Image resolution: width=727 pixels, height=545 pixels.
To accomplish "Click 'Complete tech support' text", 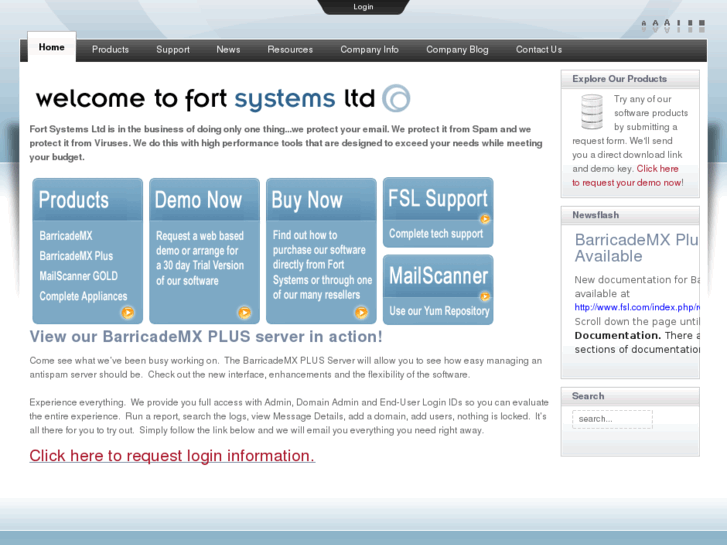I will (x=436, y=233).
